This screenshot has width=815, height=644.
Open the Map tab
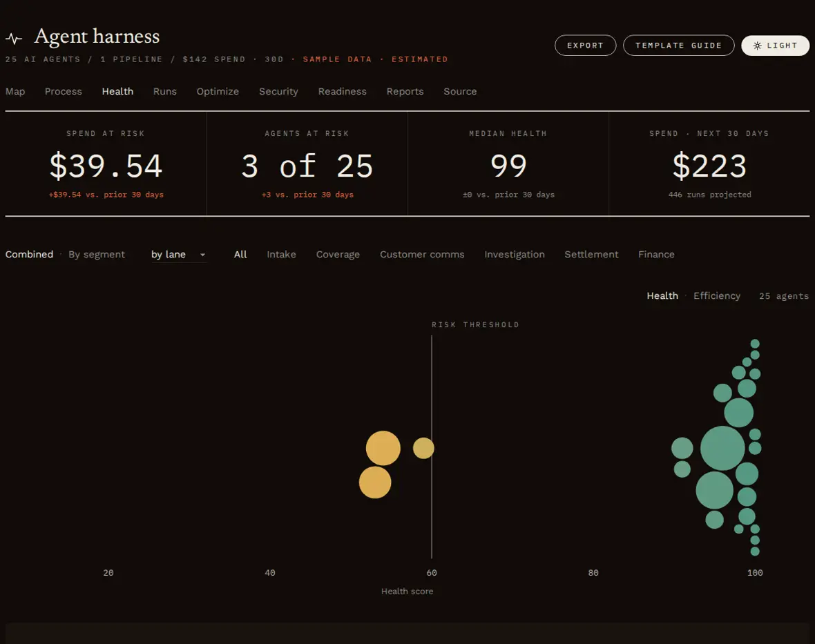pos(15,91)
